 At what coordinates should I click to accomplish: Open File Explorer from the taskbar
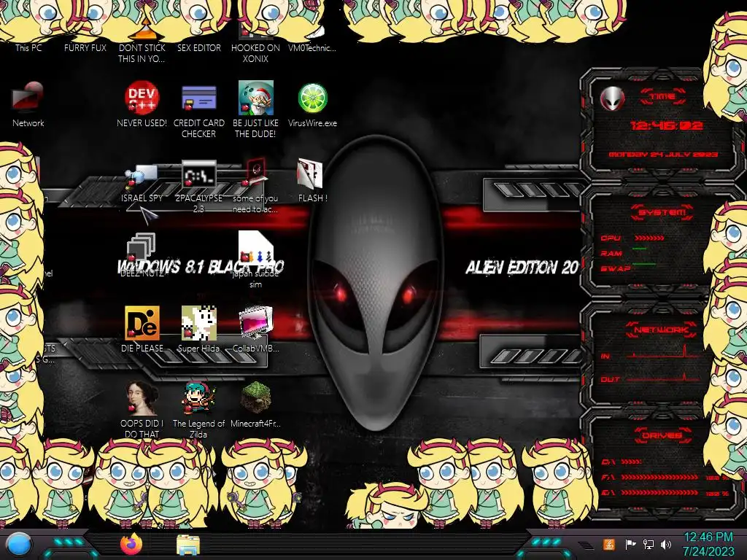pyautogui.click(x=188, y=545)
